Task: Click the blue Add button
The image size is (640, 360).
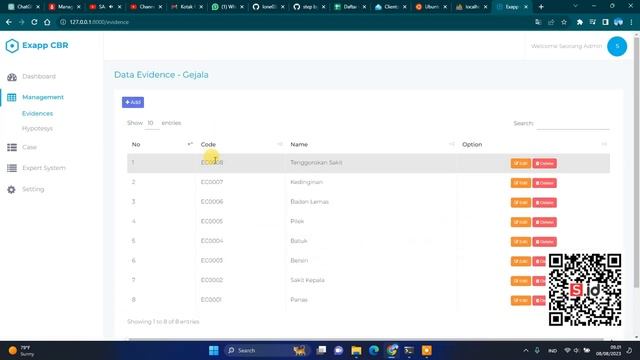Action: coord(133,102)
